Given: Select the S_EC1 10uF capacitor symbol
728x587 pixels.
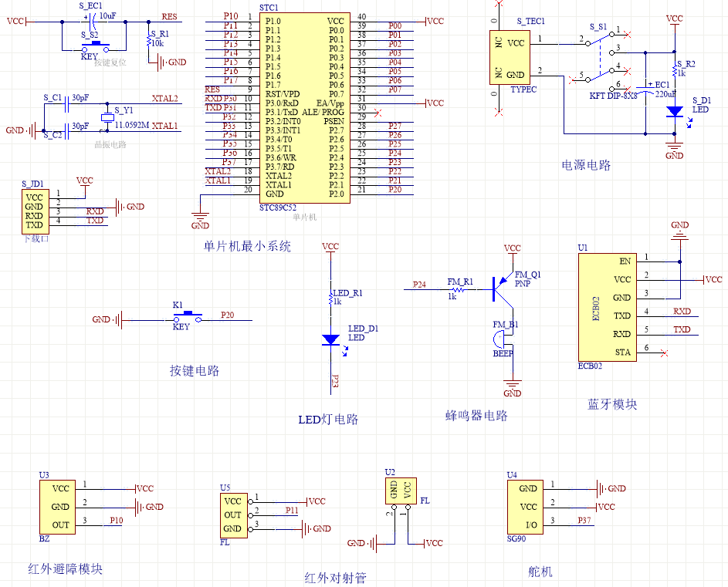Looking at the screenshot, I should click(92, 21).
